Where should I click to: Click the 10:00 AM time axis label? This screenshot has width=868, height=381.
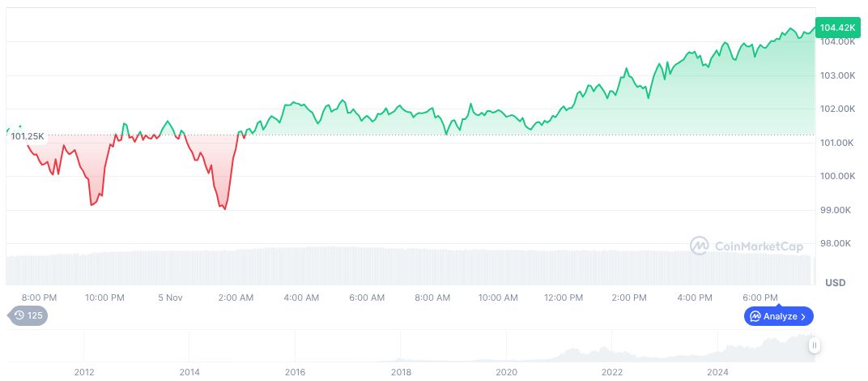tap(498, 298)
